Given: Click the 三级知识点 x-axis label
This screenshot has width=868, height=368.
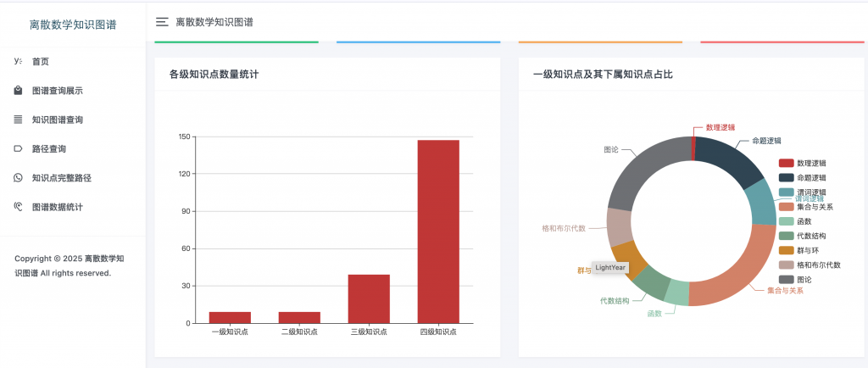Looking at the screenshot, I should pos(369,332).
